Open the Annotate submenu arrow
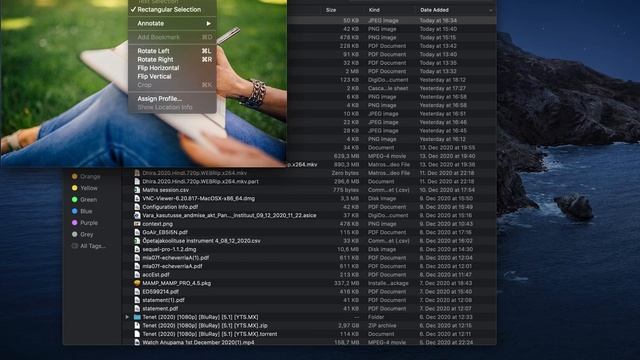 209,24
